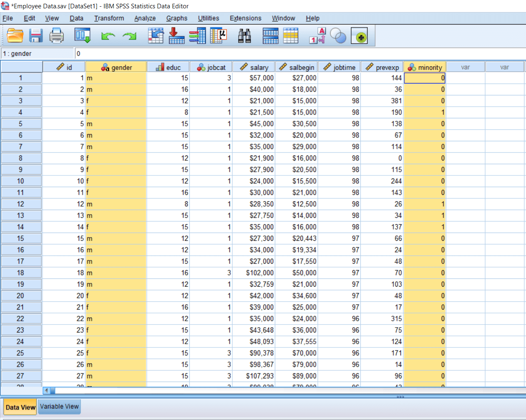Select the id column header
The width and height of the screenshot is (526, 420).
point(64,67)
